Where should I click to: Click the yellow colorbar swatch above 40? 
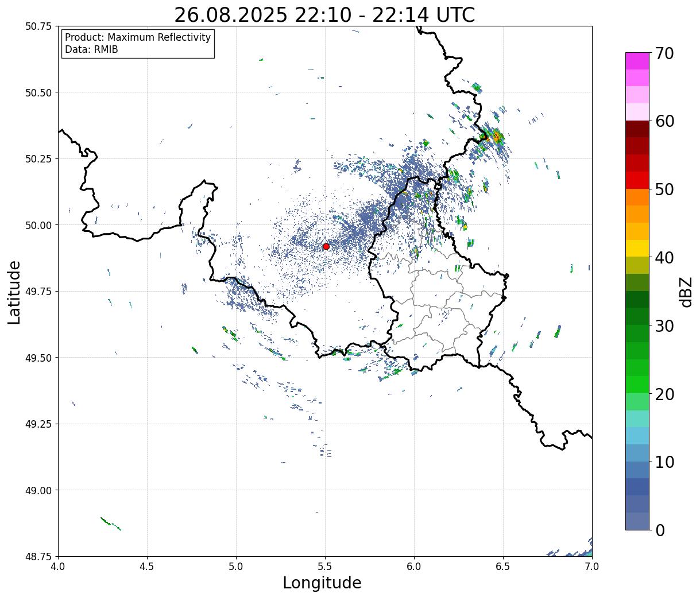637,249
